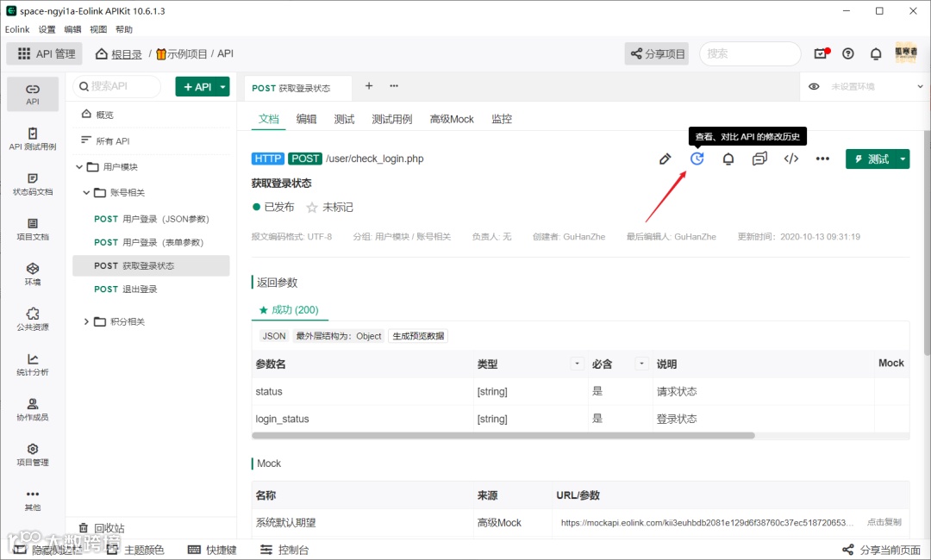Switch to the 监控 tab
Viewport: 931px width, 560px height.
pyautogui.click(x=502, y=119)
